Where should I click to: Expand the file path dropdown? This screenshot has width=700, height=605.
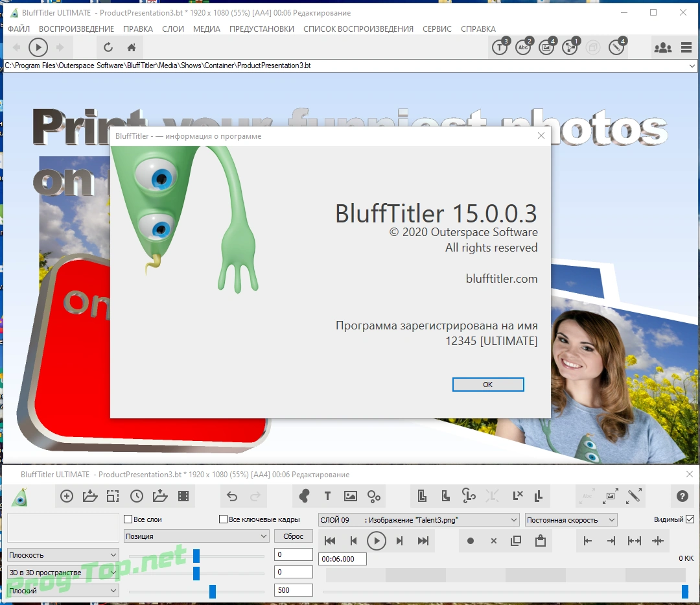click(x=692, y=65)
